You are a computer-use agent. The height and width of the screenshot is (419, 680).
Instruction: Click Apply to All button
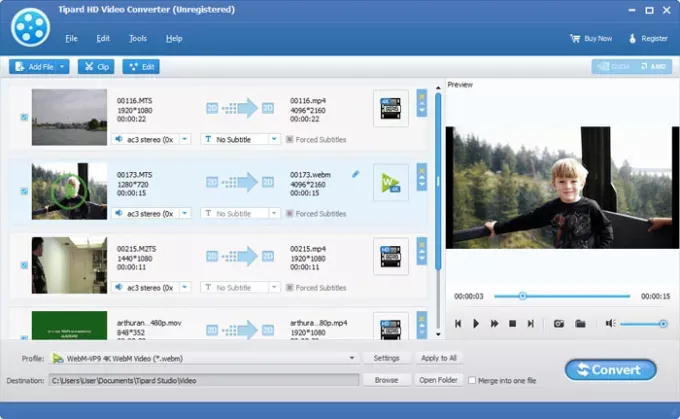439,358
